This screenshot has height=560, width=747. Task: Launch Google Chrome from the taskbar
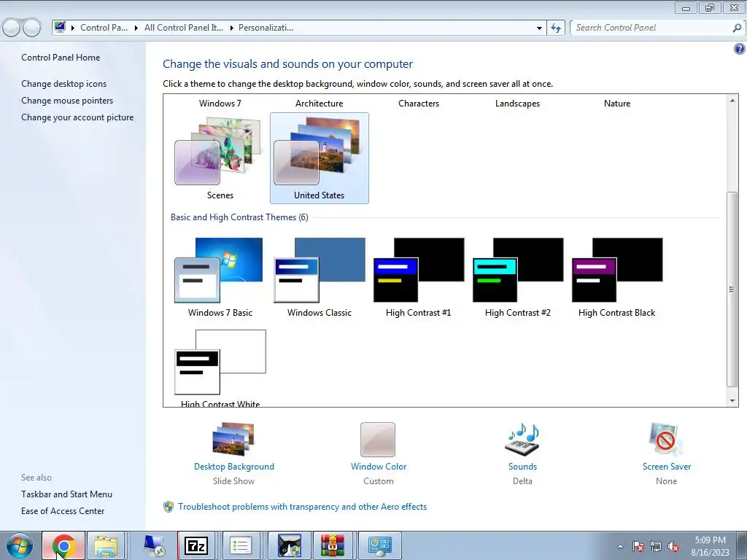63,545
